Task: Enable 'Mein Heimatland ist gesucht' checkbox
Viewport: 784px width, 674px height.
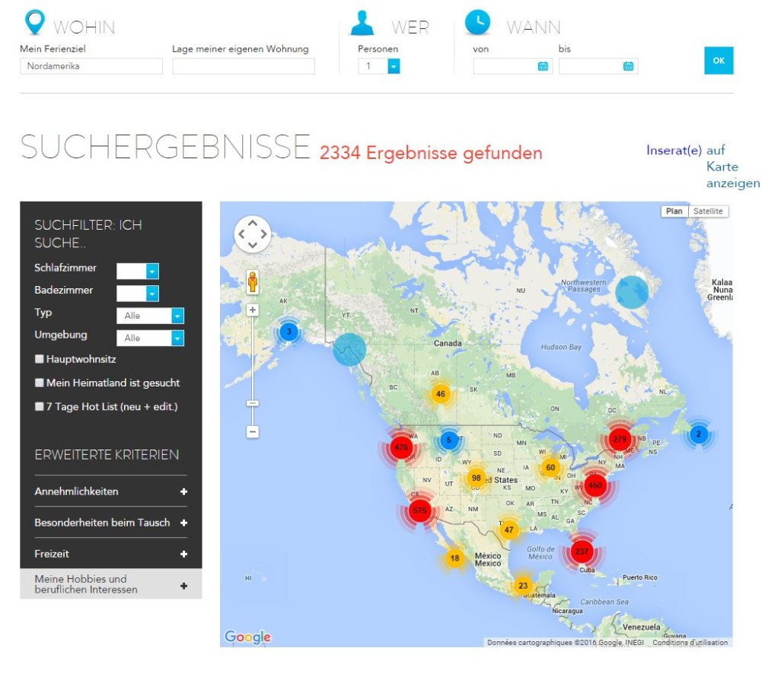Action: [x=39, y=383]
